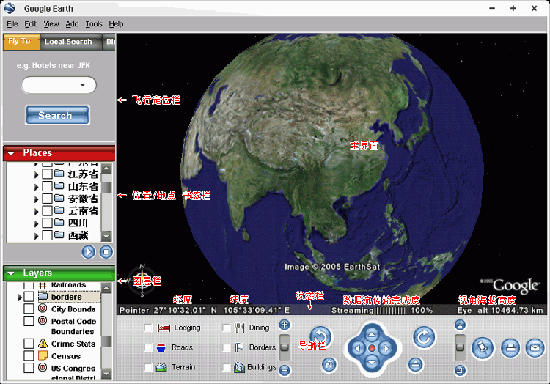Check the Postal Code Boundaries layer checkbox
The image size is (550, 384).
28,321
